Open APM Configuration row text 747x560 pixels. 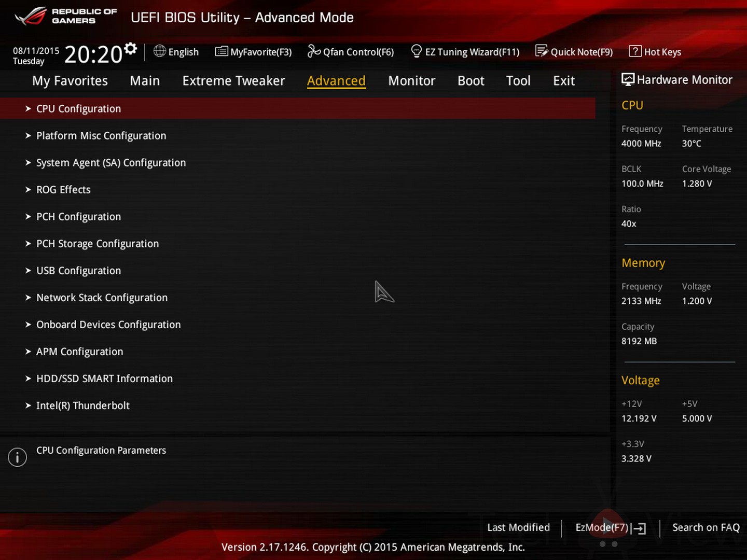point(79,352)
